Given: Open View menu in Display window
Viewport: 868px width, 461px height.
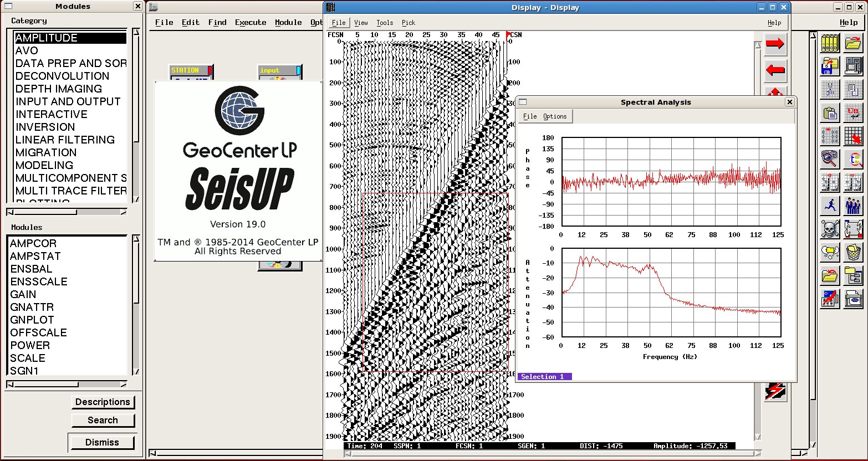Looking at the screenshot, I should click(361, 23).
